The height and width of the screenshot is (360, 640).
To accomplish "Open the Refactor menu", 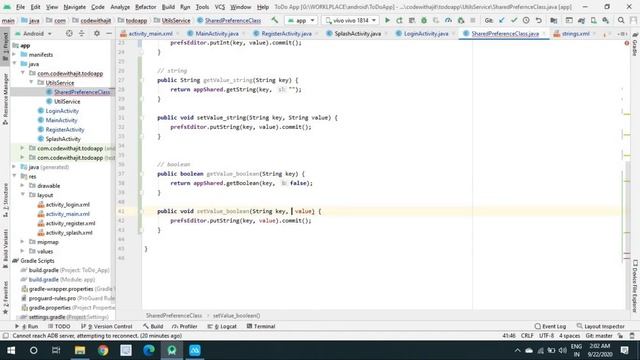I will pyautogui.click(x=145, y=7).
